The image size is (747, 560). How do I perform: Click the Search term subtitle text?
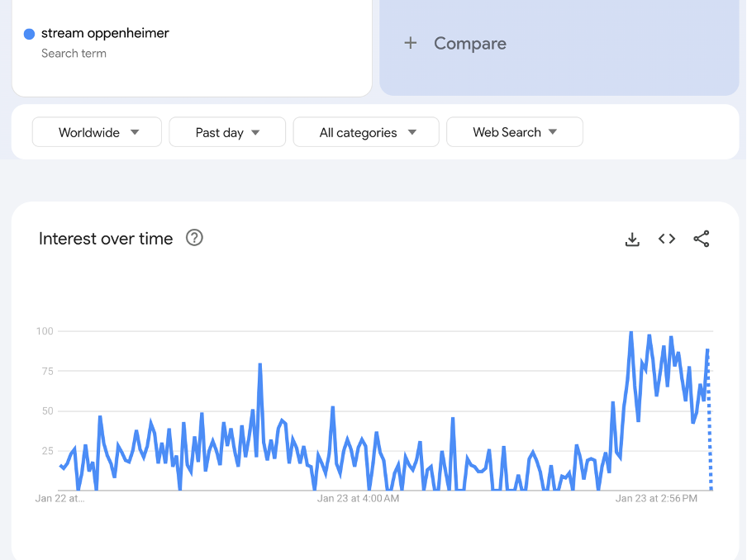click(74, 54)
